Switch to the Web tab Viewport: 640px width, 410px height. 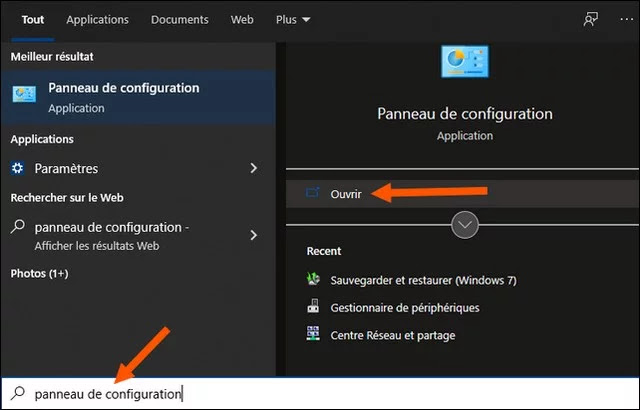click(x=242, y=20)
